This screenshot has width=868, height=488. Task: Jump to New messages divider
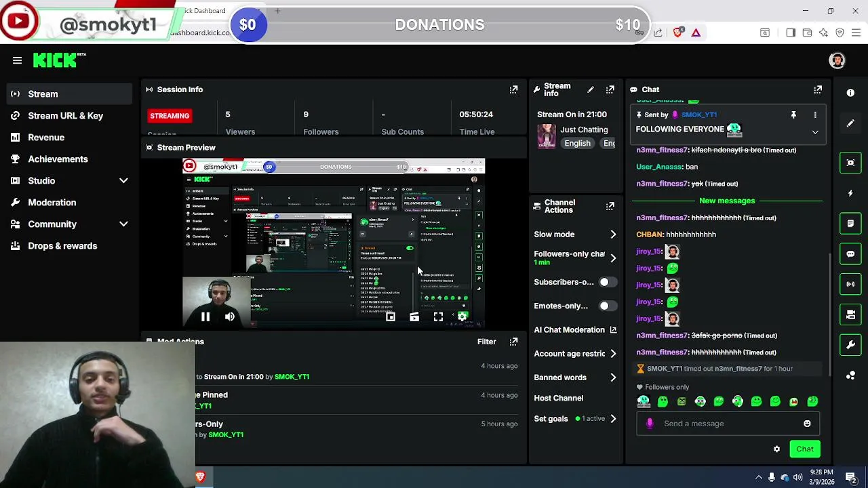(x=726, y=201)
